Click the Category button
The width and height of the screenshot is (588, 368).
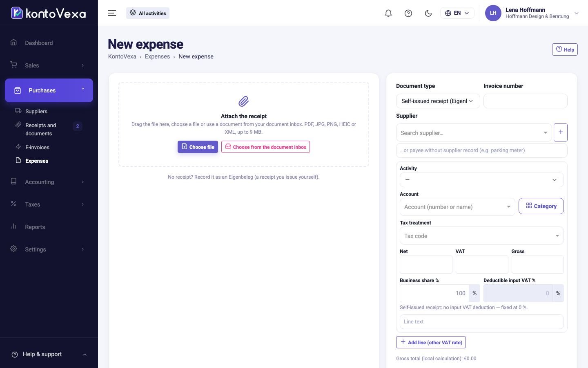(x=541, y=206)
